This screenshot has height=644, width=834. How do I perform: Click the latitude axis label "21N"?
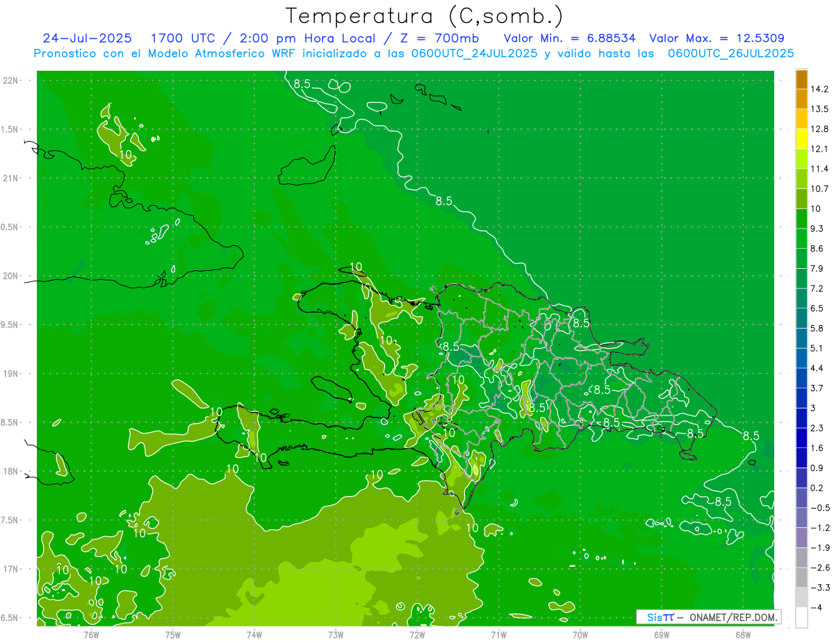tap(10, 179)
